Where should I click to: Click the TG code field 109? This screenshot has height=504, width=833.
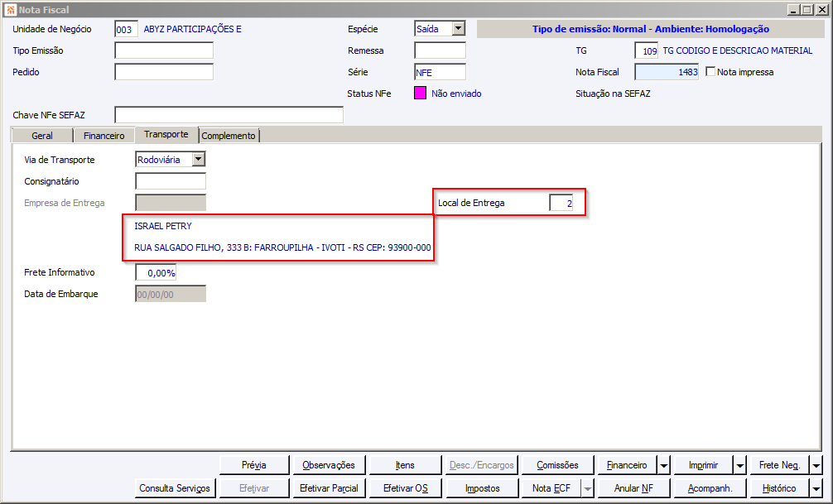[x=647, y=50]
